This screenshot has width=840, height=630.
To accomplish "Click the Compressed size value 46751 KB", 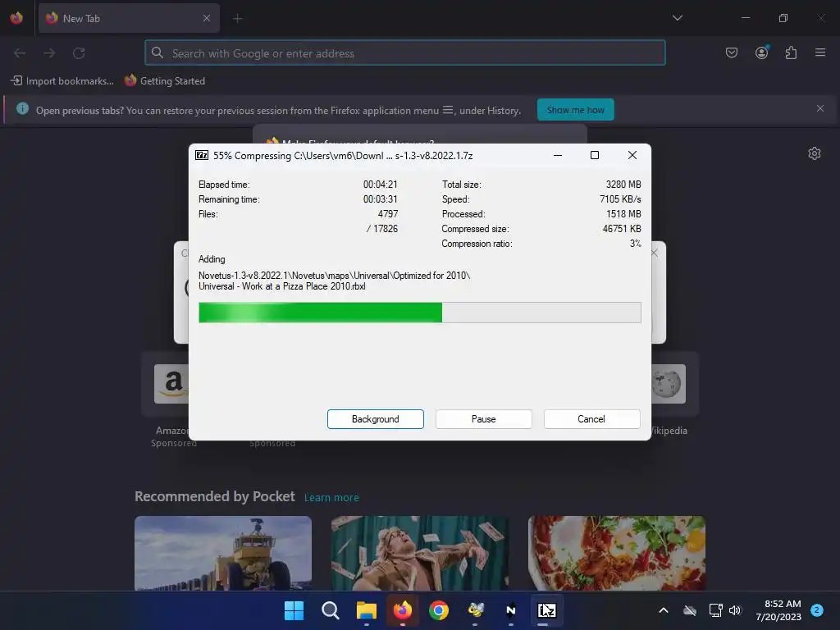I will (x=622, y=229).
